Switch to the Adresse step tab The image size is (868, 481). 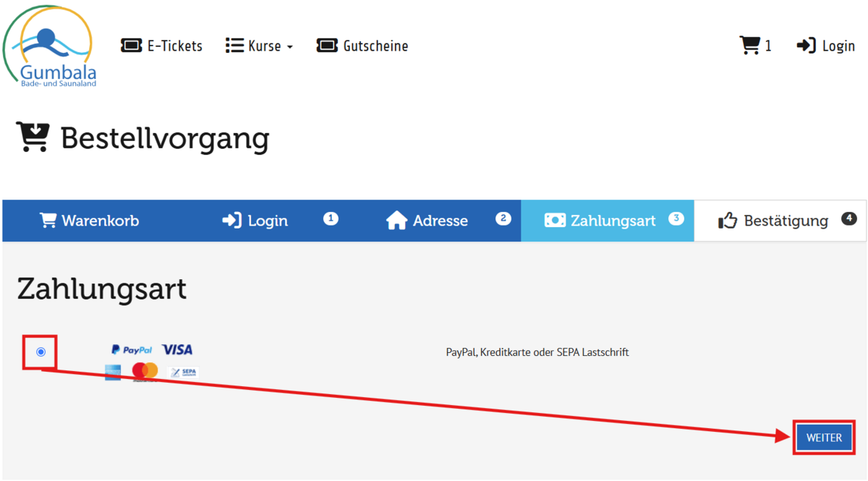(427, 221)
